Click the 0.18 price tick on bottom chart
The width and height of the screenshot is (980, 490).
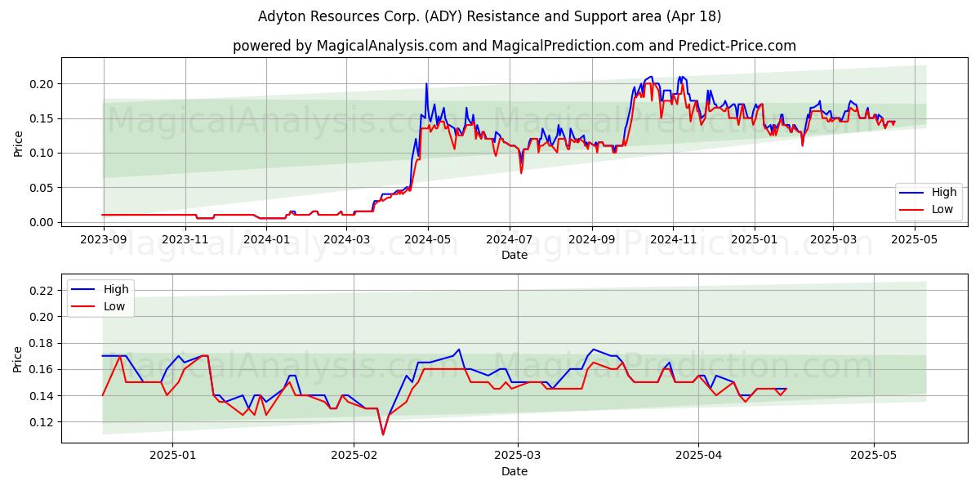pos(43,343)
